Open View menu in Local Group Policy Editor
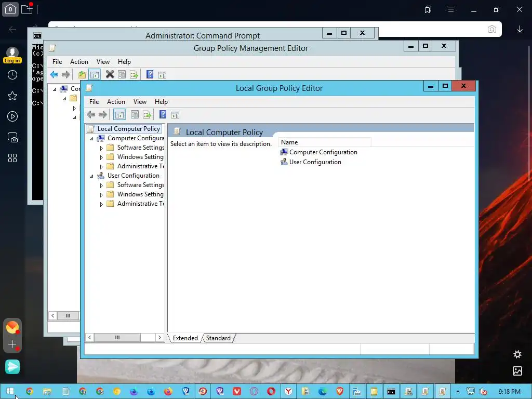This screenshot has height=399, width=532. [x=140, y=101]
